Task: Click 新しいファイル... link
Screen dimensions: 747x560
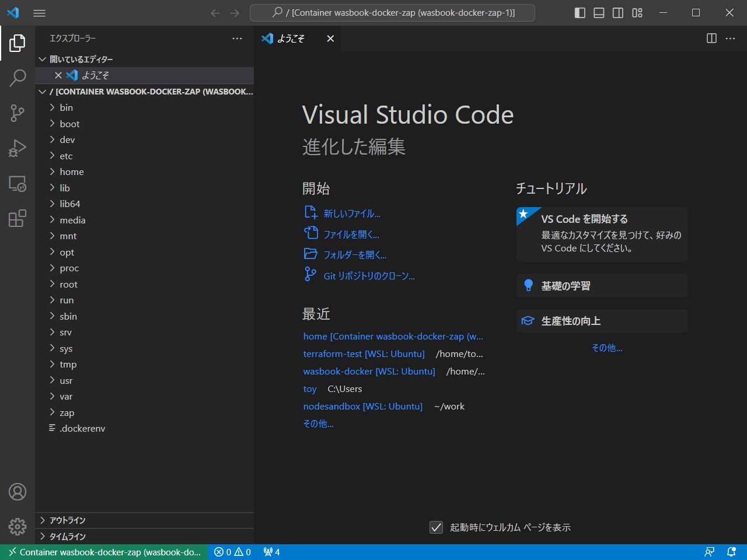Action: pyautogui.click(x=352, y=213)
